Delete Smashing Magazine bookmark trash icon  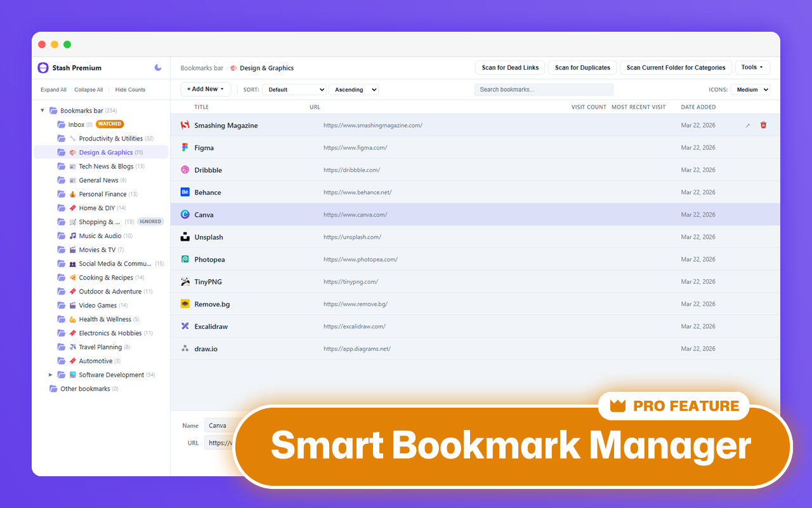(x=763, y=125)
